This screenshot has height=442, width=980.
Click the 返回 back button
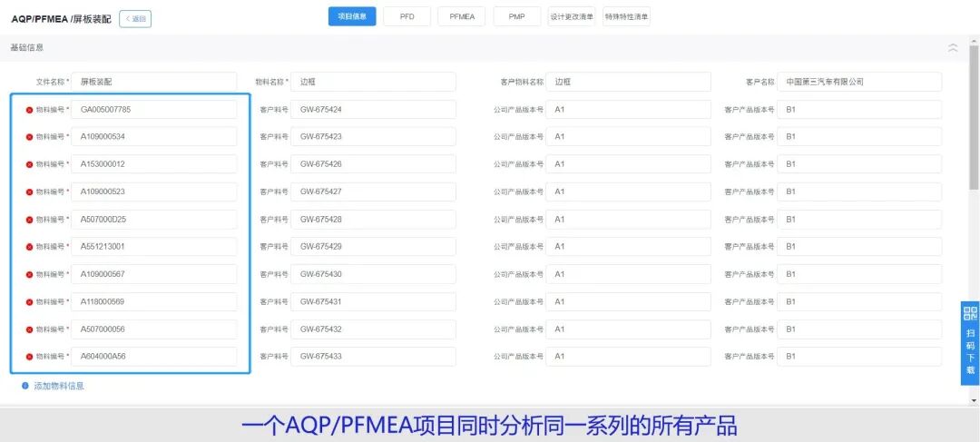click(x=135, y=19)
